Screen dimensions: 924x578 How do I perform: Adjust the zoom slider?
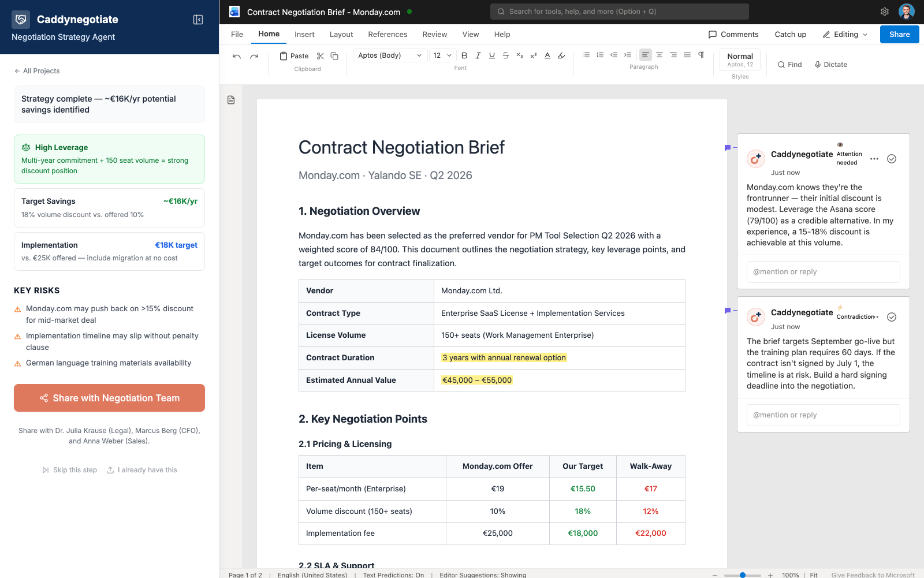click(x=743, y=575)
